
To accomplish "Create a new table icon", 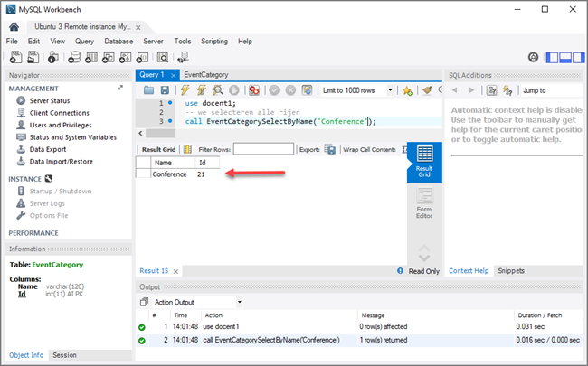I will click(91, 57).
